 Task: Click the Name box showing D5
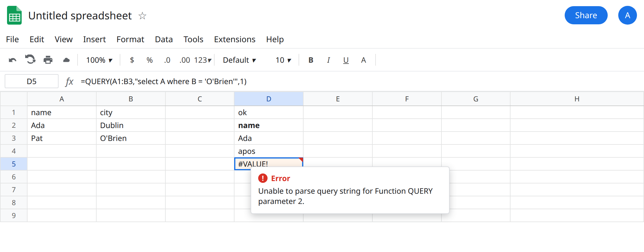(32, 81)
